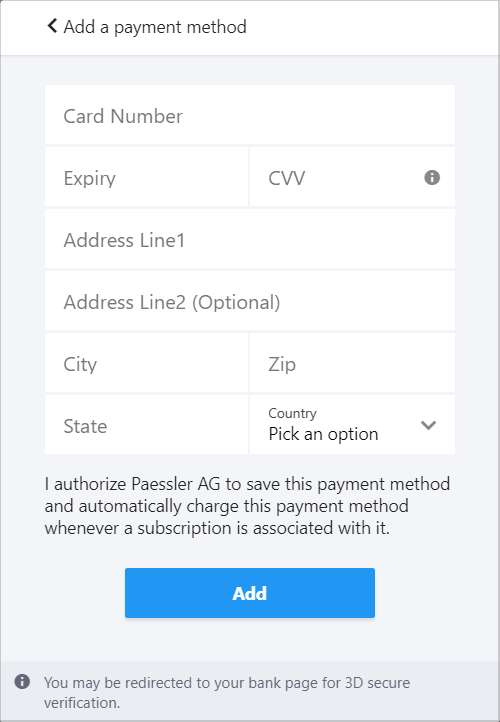Viewport: 500px width, 722px height.
Task: Select the CVV input field
Action: pos(352,177)
